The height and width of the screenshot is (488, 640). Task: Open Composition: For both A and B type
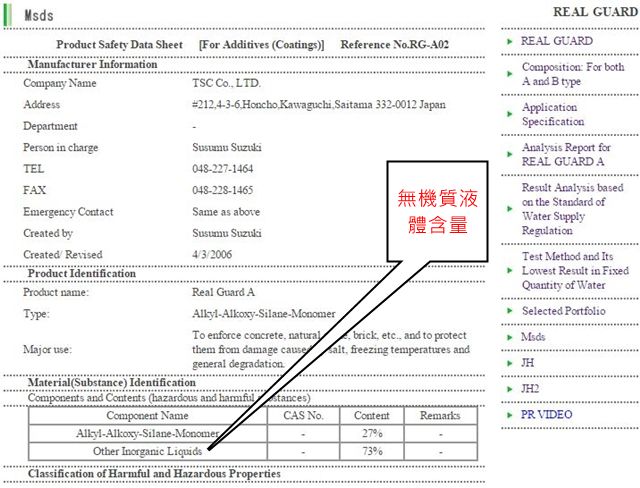(573, 74)
